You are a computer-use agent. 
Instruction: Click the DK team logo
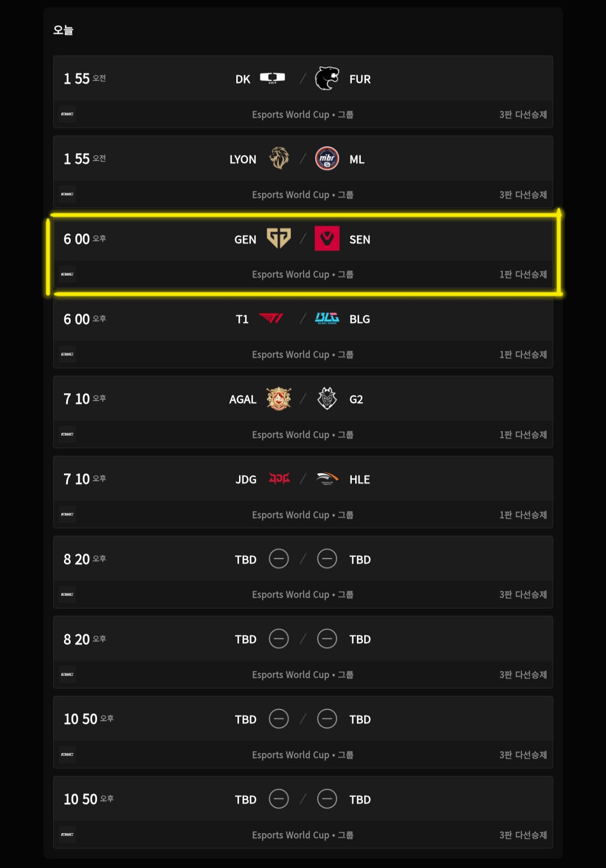[x=272, y=79]
